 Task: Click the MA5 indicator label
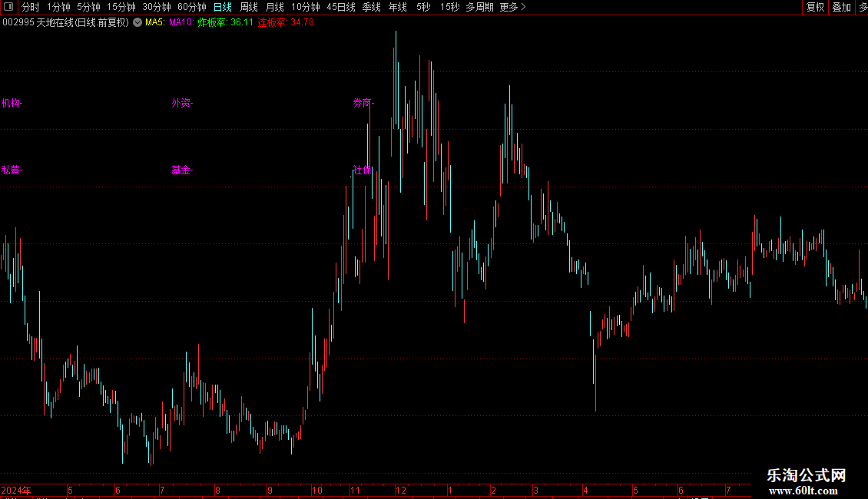coord(155,23)
